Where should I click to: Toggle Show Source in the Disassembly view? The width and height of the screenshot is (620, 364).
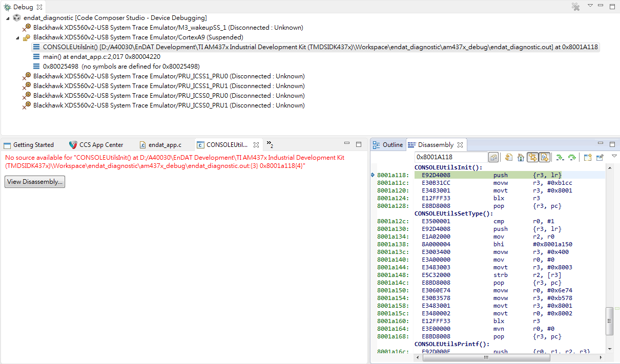[x=545, y=157]
